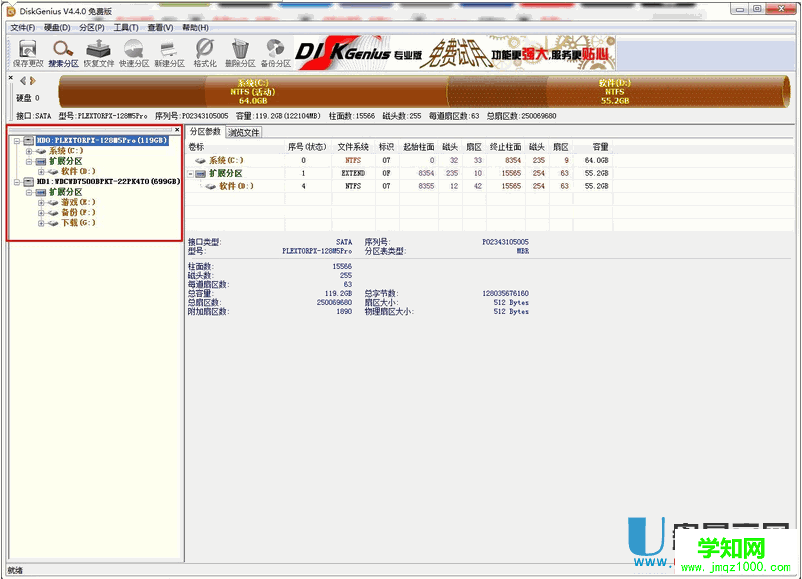Open the 查看(V) menu

[x=160, y=27]
